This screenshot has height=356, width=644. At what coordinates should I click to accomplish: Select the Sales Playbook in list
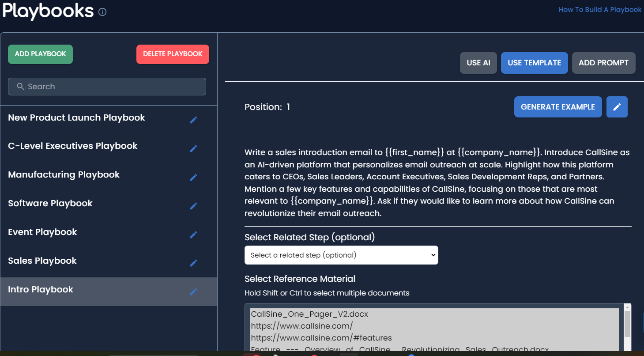[42, 261]
